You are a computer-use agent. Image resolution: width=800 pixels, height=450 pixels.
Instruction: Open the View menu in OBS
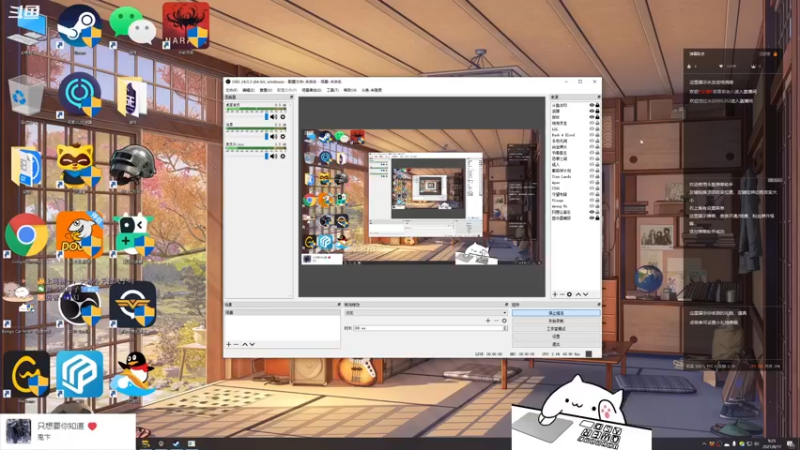(x=265, y=90)
